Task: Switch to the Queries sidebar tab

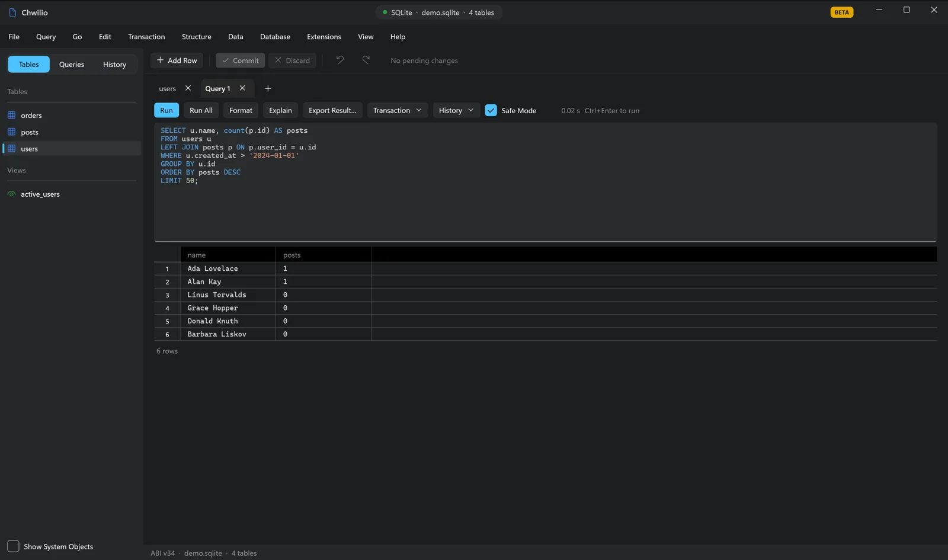Action: pos(72,64)
